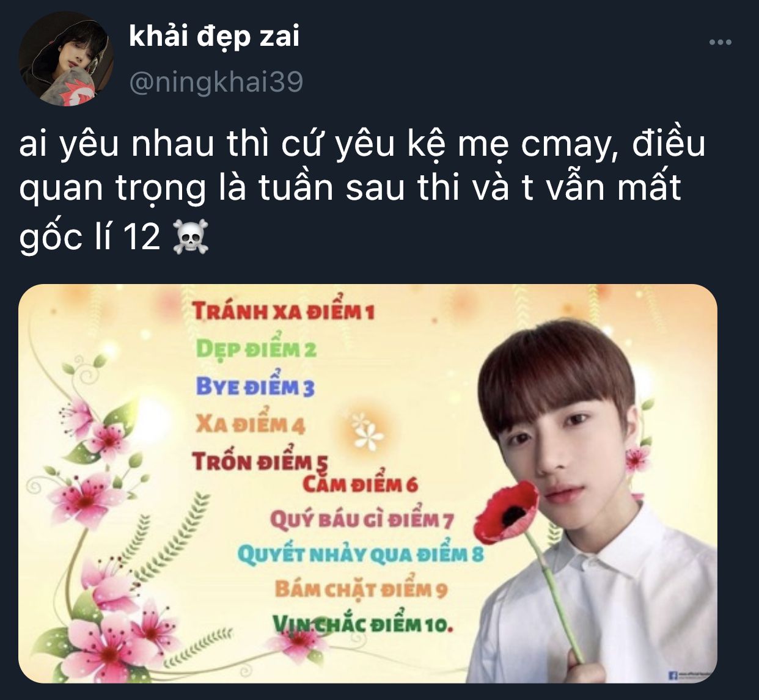This screenshot has height=700, width=759.
Task: Click the 'Trốn điểm 5' line
Action: click(x=260, y=461)
